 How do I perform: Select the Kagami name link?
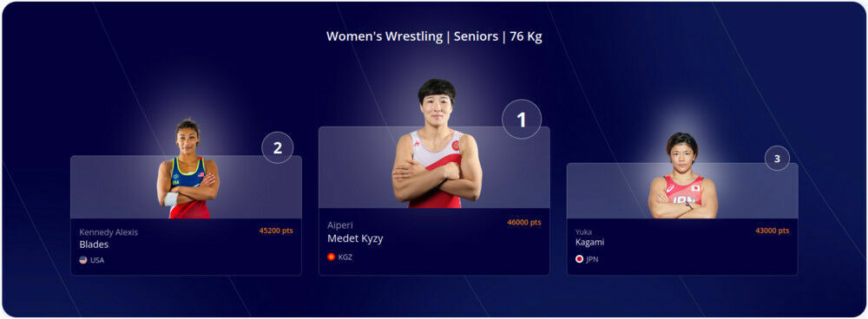589,242
